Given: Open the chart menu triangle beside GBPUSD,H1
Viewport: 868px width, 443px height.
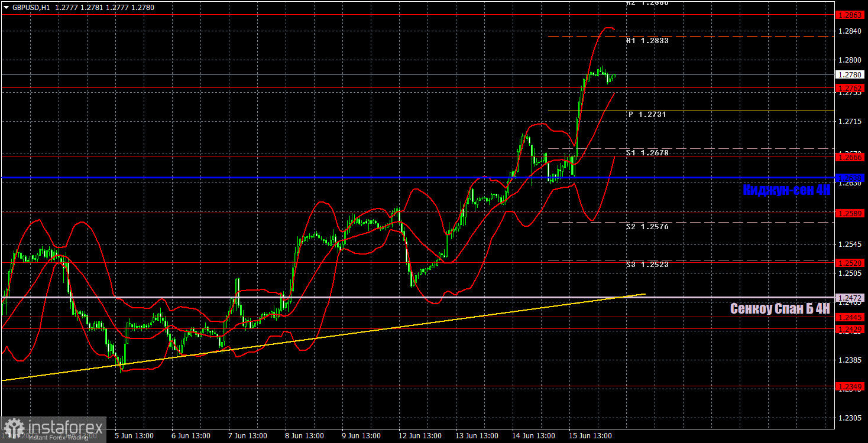Looking at the screenshot, I should point(6,8).
